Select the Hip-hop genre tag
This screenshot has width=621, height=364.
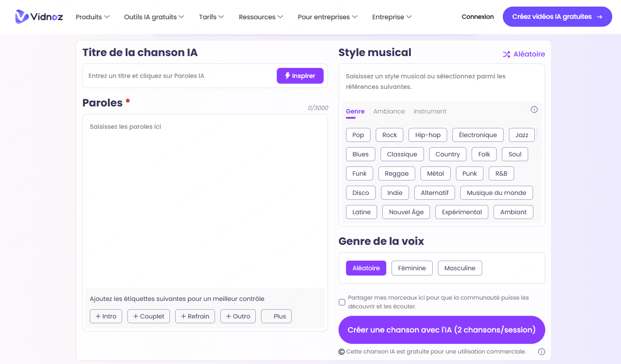tap(428, 135)
